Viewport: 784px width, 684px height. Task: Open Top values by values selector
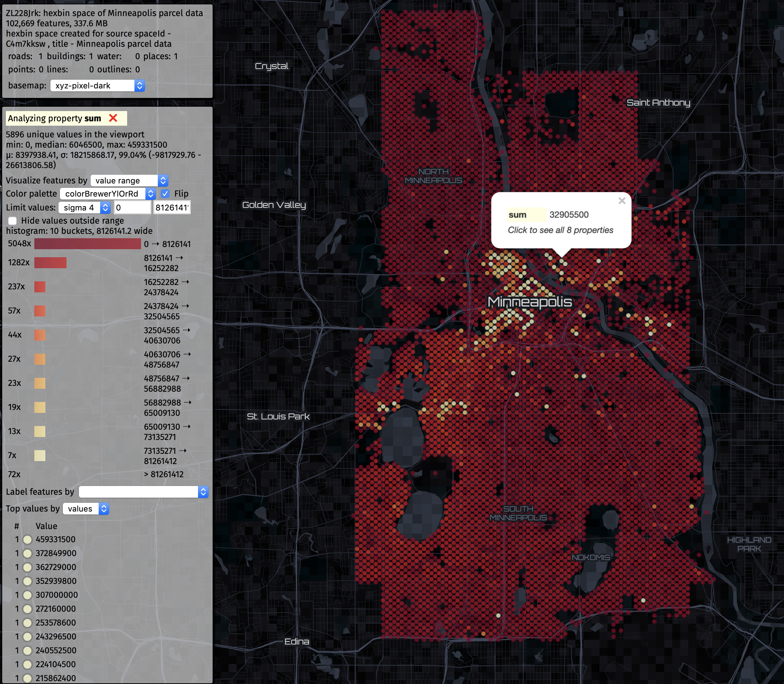point(85,509)
